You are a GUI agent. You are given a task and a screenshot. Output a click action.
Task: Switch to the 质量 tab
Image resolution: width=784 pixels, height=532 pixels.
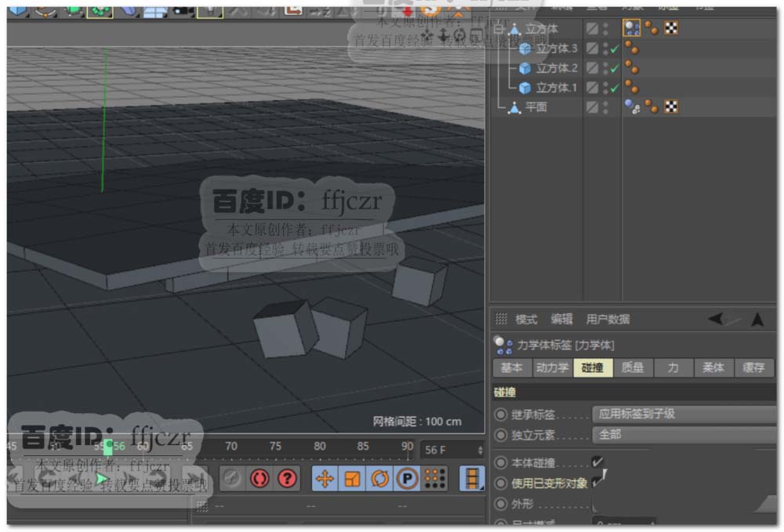[633, 367]
